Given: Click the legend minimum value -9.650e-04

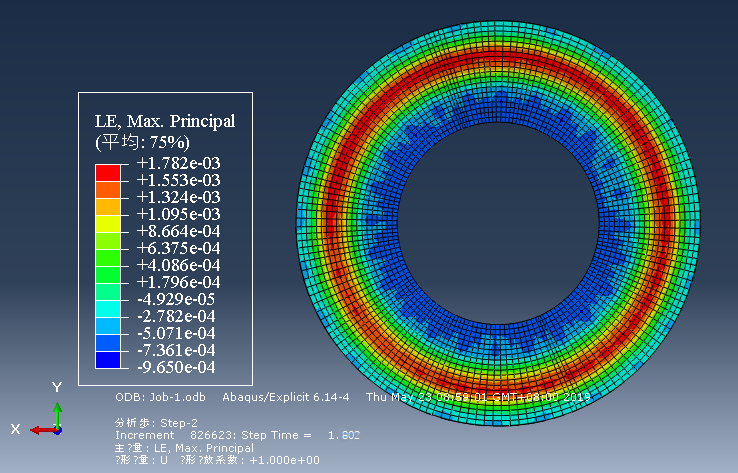Looking at the screenshot, I should tap(176, 367).
